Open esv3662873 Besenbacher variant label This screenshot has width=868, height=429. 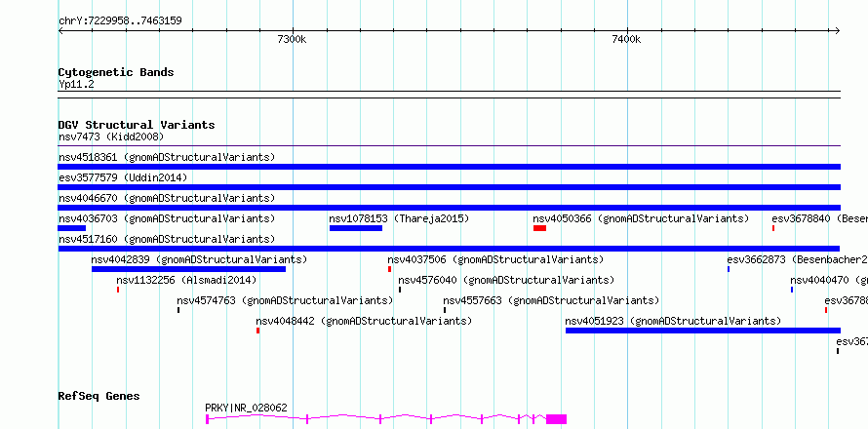[x=797, y=259]
